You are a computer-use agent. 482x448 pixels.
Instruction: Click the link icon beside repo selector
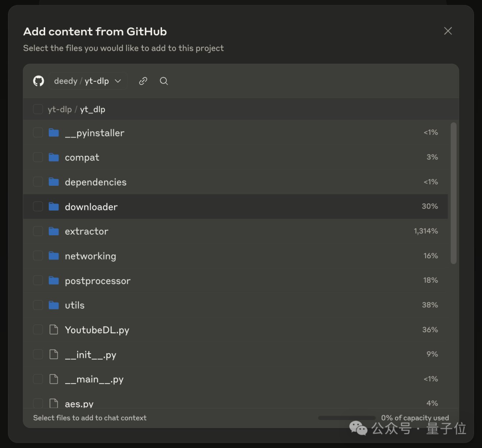pos(143,81)
